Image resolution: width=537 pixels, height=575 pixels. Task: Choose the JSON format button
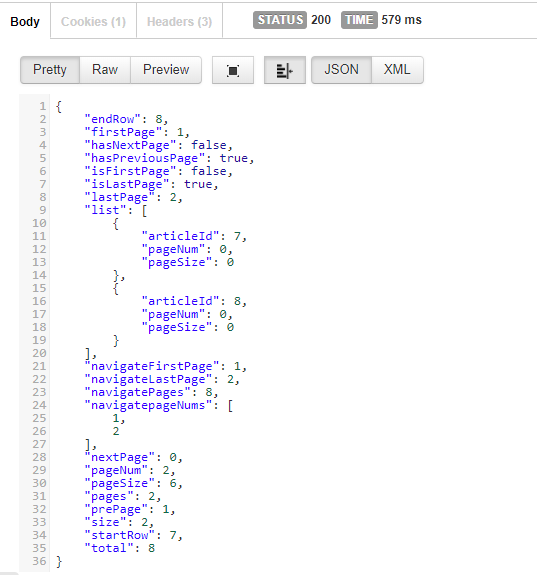pyautogui.click(x=341, y=70)
